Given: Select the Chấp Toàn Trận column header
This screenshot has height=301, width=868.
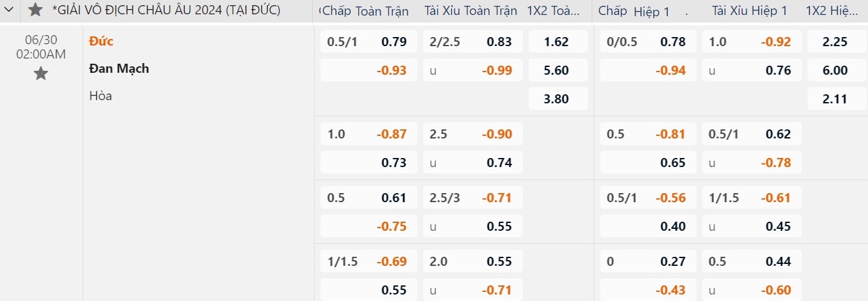Looking at the screenshot, I should [x=365, y=10].
